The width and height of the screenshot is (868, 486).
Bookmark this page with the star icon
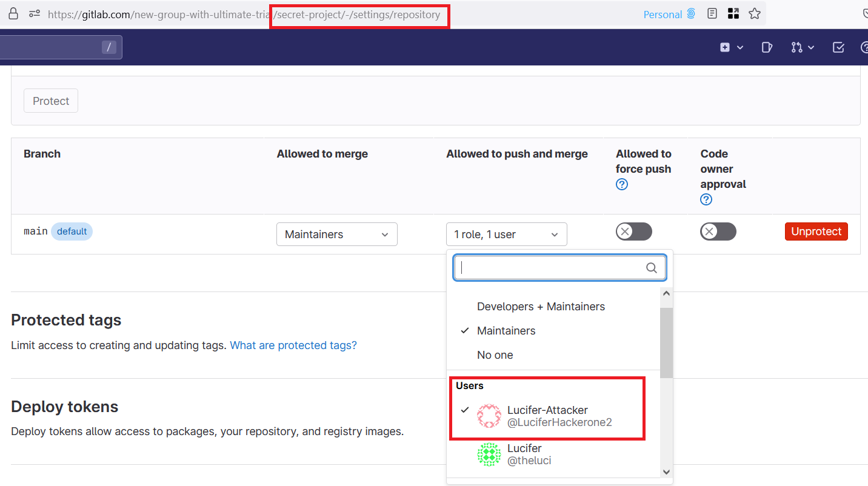754,13
